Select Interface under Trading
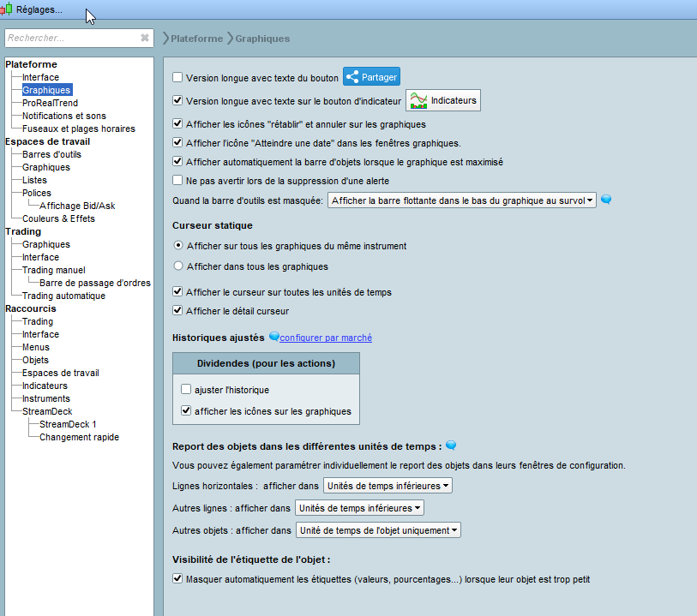Screen dimensions: 697x616 pos(40,258)
